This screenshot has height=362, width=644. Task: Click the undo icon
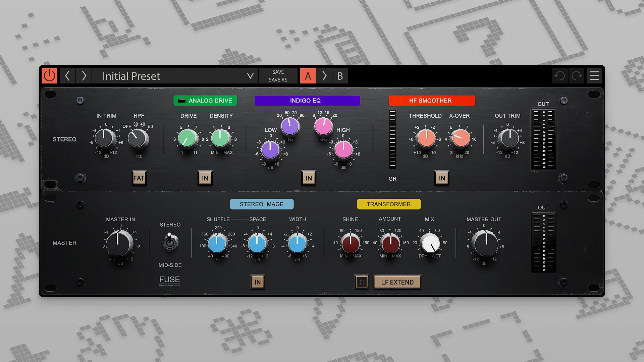559,76
